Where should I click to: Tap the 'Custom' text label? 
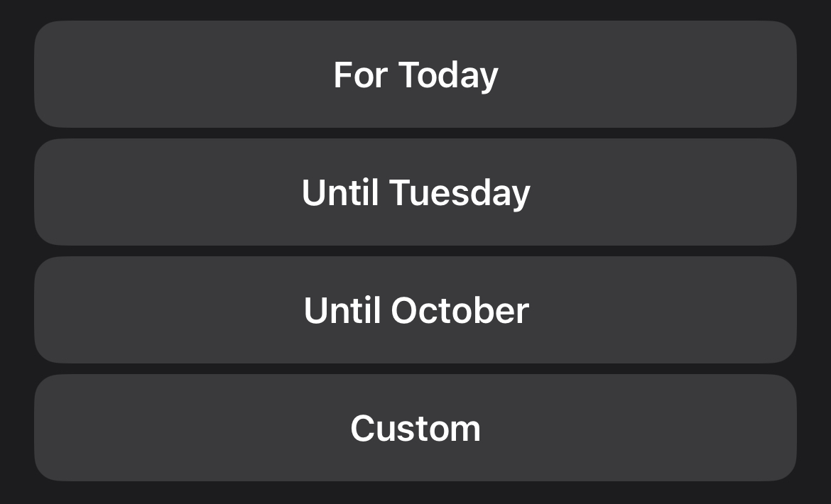(x=415, y=428)
